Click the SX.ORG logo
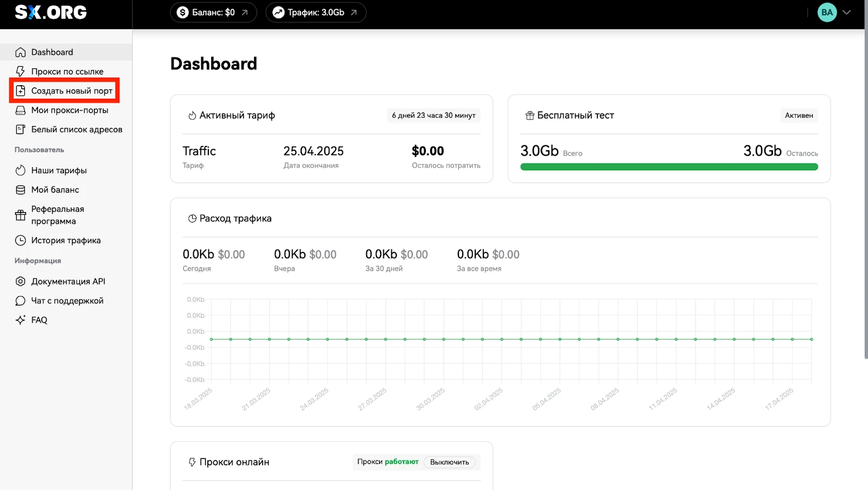The height and width of the screenshot is (490, 868). (x=50, y=12)
